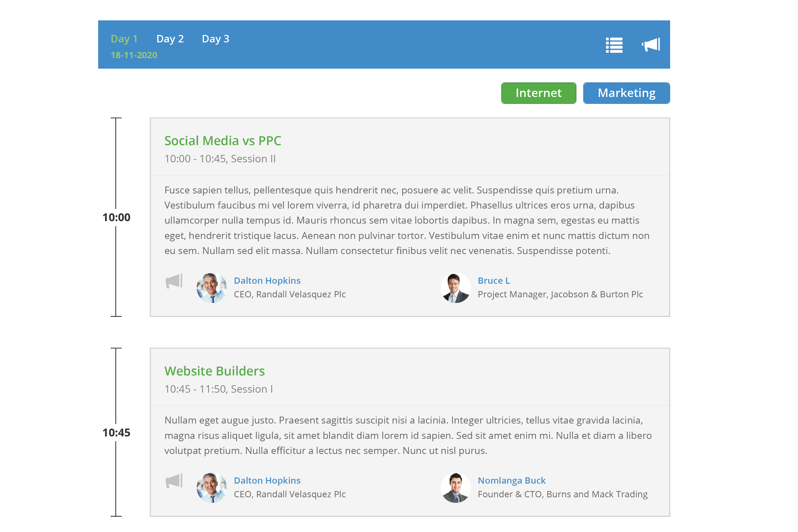Image resolution: width=798 pixels, height=532 pixels.
Task: Open Nomlanga Buck speaker profile link
Action: (512, 481)
